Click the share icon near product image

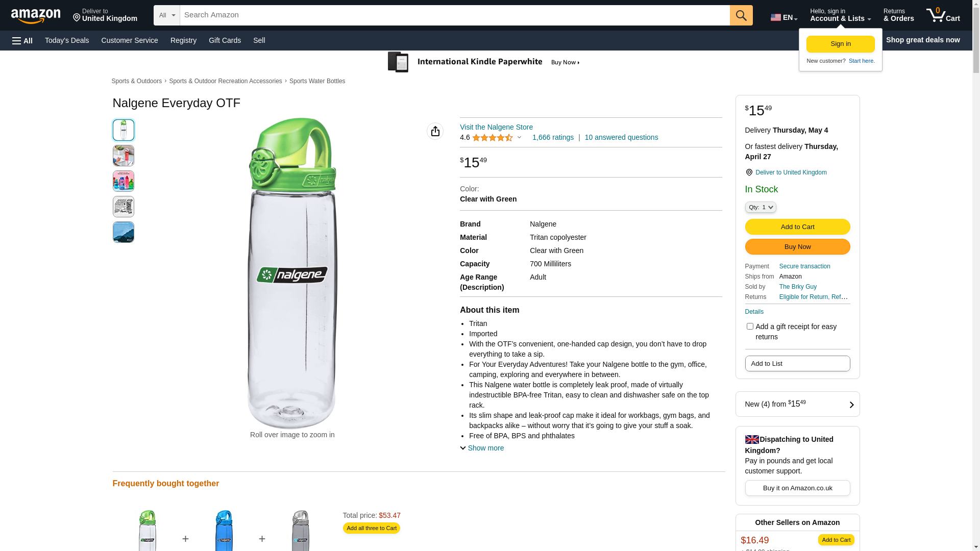435,131
